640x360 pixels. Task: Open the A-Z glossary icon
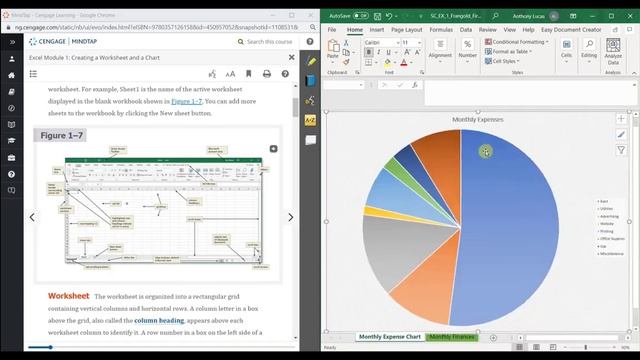310,120
